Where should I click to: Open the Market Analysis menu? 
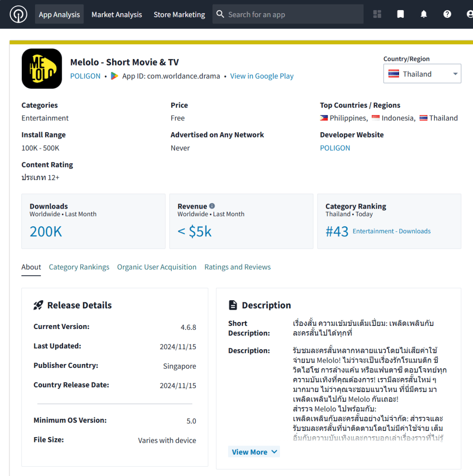tap(117, 14)
